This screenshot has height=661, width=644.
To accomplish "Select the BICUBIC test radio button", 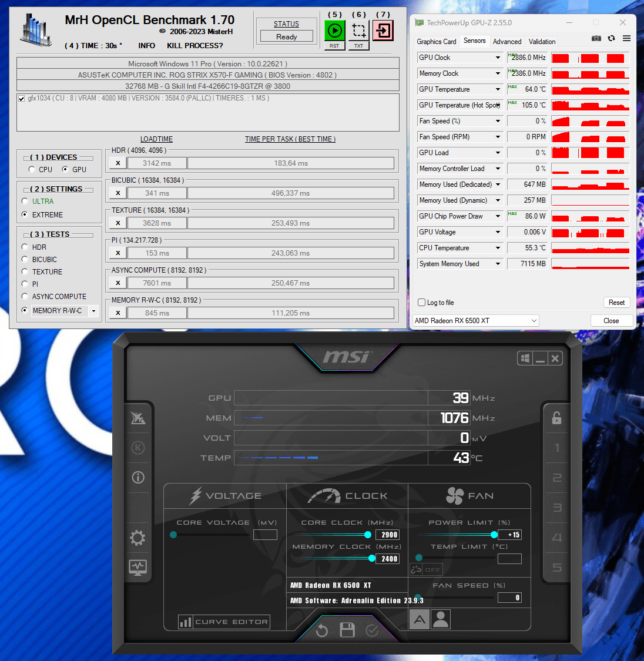I will 25,259.
